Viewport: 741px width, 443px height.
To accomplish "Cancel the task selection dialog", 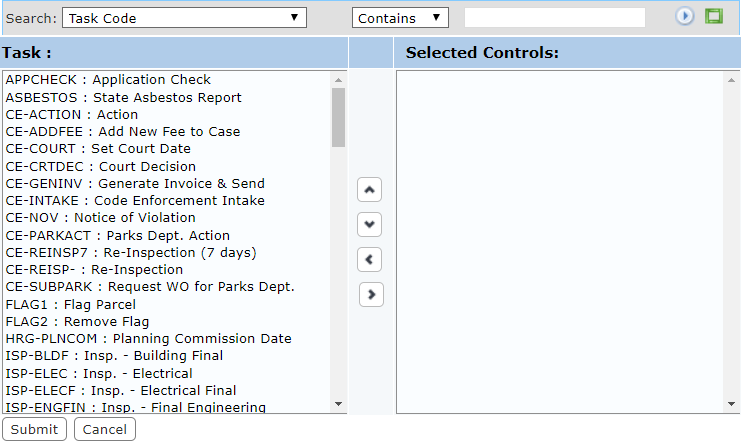I will coord(105,429).
